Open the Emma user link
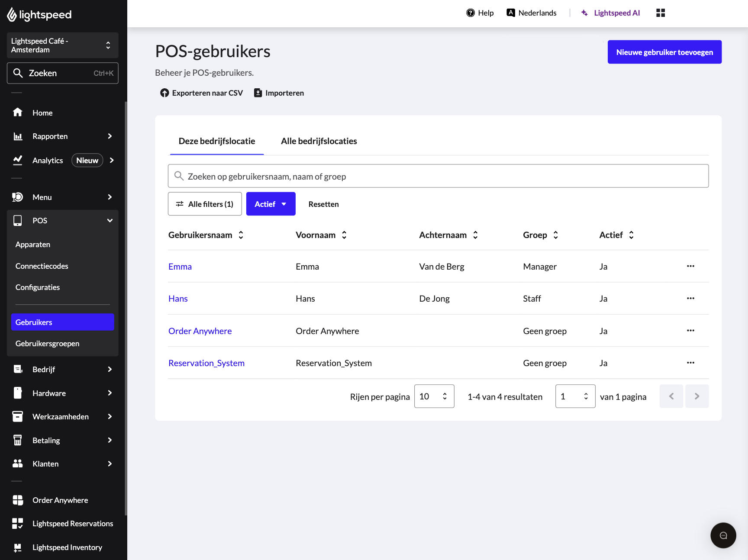 click(180, 267)
